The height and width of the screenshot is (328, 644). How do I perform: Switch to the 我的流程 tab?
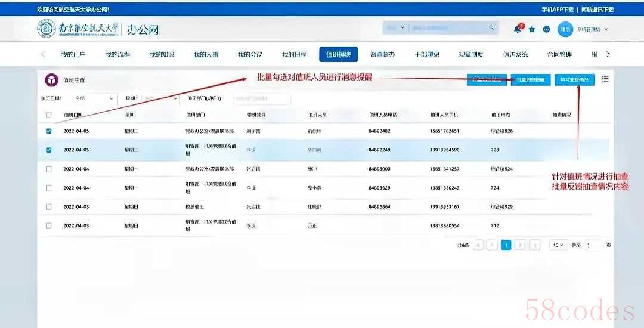click(117, 55)
